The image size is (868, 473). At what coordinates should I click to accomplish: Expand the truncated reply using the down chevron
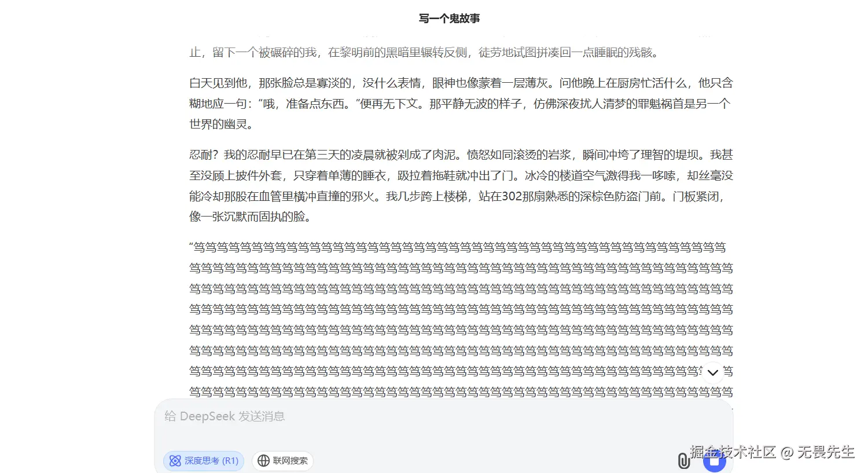712,372
